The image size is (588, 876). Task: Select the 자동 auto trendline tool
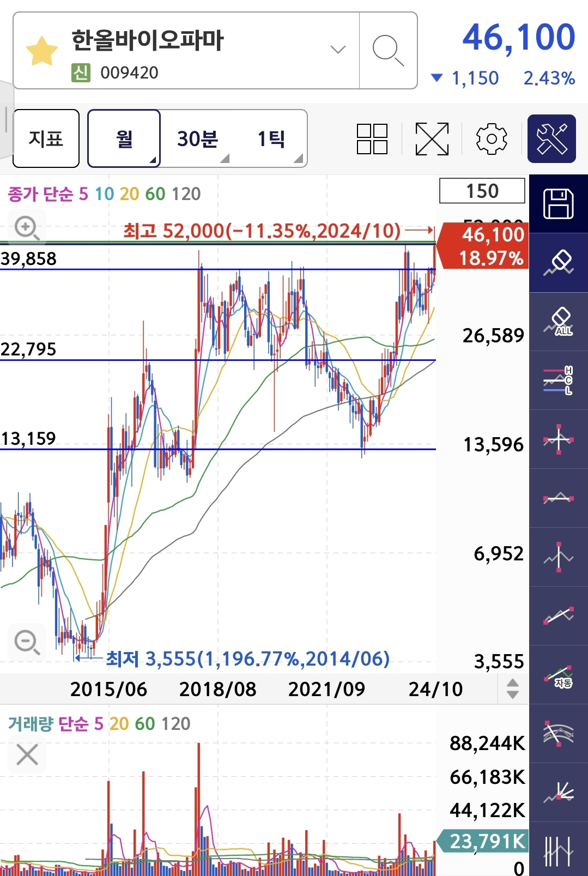click(x=559, y=675)
